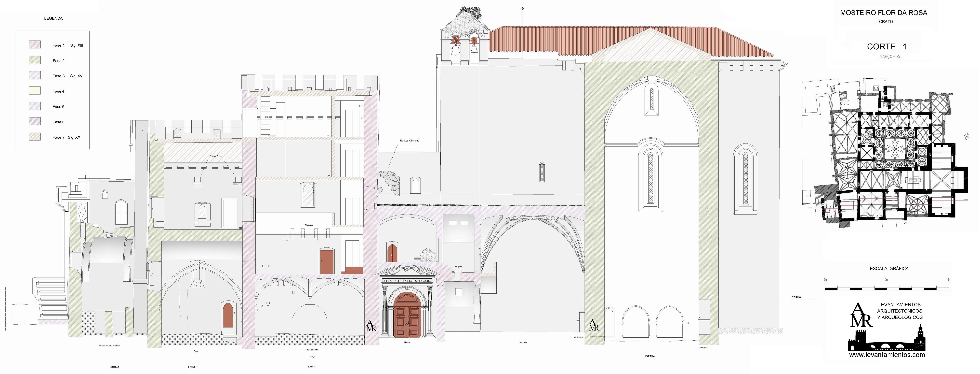Click the AMR mark beside the Nartex portal
980x374 pixels.
click(x=371, y=326)
